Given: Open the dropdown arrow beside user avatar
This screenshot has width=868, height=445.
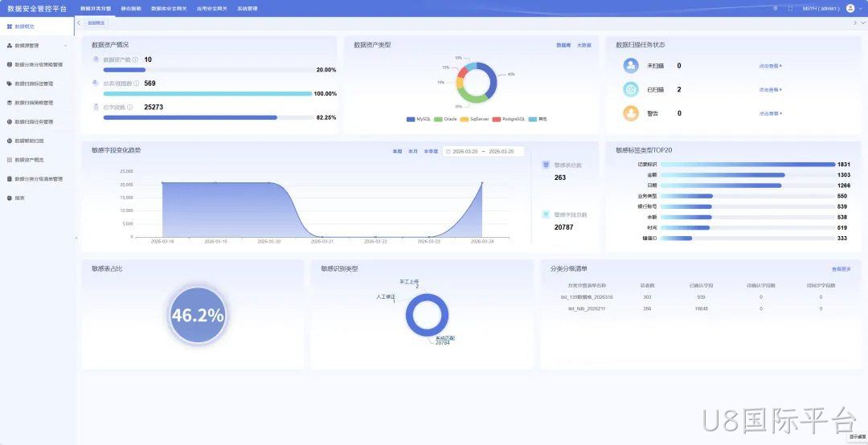Looking at the screenshot, I should [861, 8].
